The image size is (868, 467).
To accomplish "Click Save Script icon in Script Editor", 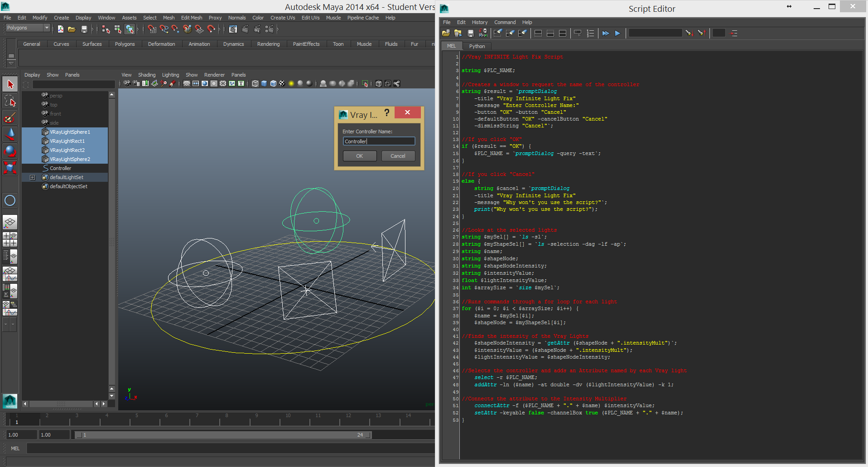I will [471, 33].
